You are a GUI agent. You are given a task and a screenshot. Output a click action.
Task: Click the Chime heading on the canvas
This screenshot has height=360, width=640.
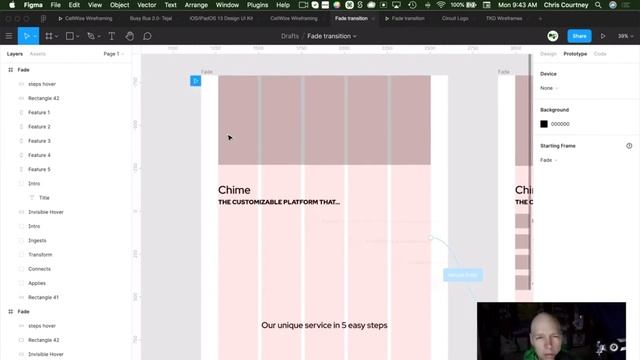234,190
